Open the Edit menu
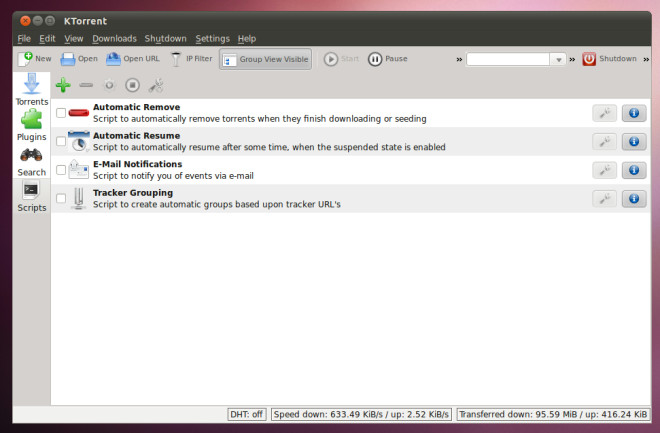This screenshot has width=660, height=433. pyautogui.click(x=47, y=39)
